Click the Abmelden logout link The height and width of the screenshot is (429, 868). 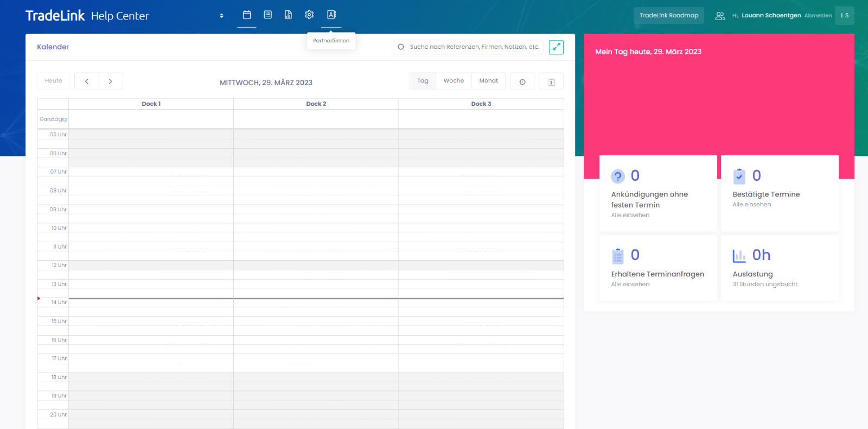tap(818, 16)
